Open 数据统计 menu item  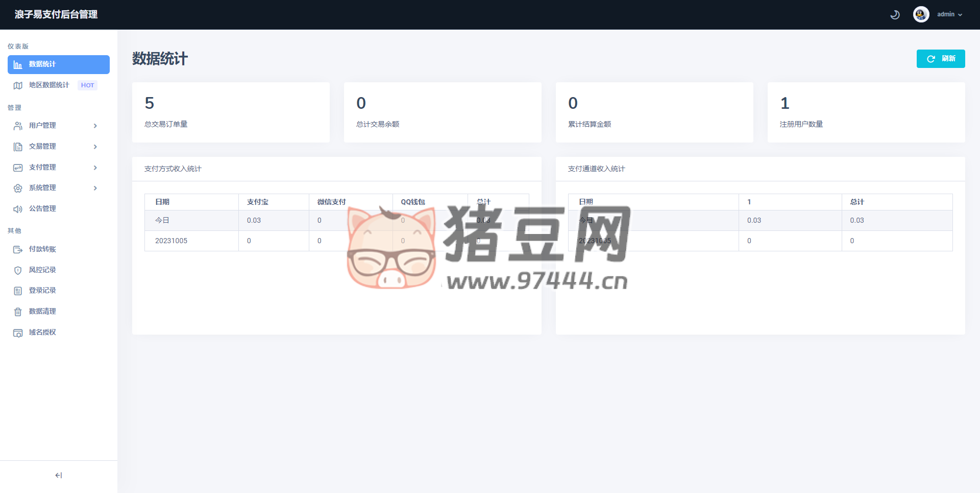click(x=59, y=64)
